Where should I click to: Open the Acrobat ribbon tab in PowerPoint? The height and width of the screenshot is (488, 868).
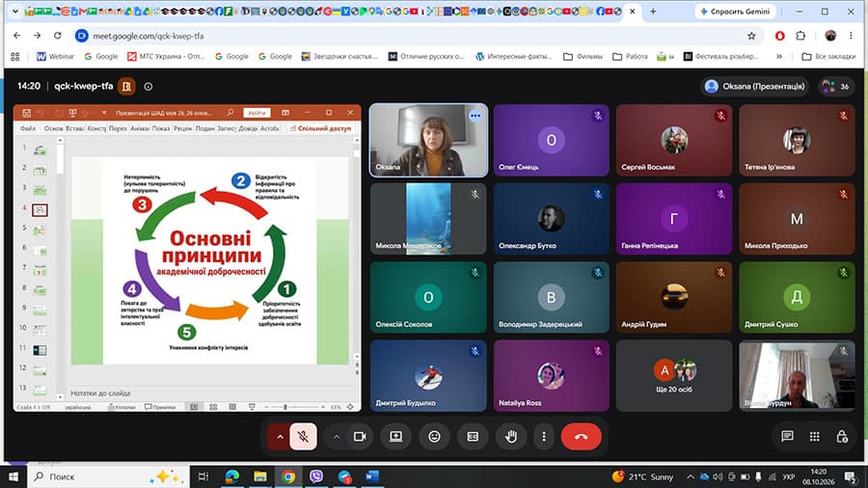pyautogui.click(x=270, y=128)
